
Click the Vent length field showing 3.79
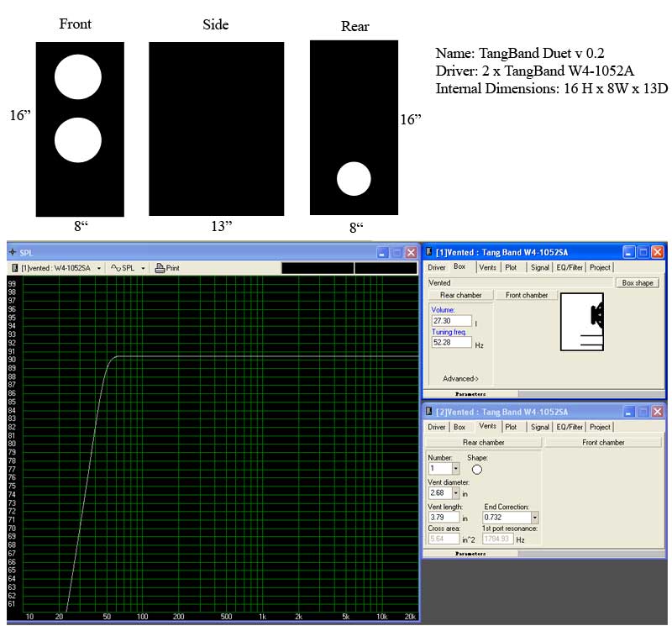click(x=444, y=518)
